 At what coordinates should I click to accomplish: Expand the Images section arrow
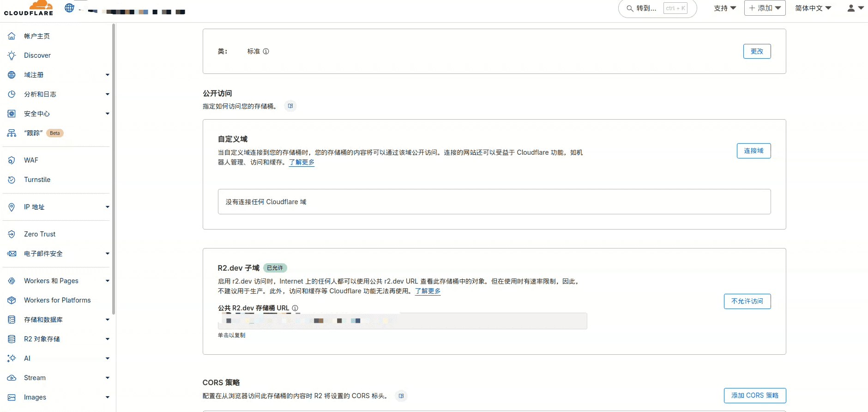(108, 397)
